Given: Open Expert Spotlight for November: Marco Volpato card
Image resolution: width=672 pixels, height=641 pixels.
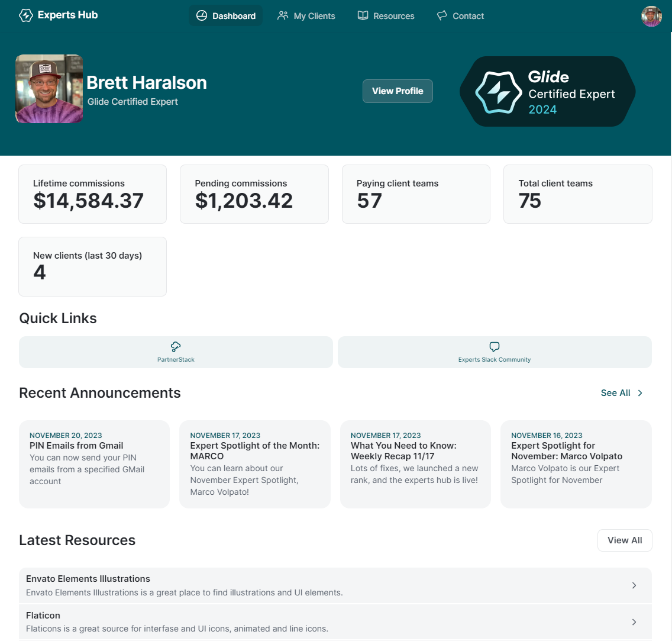Looking at the screenshot, I should click(x=576, y=464).
